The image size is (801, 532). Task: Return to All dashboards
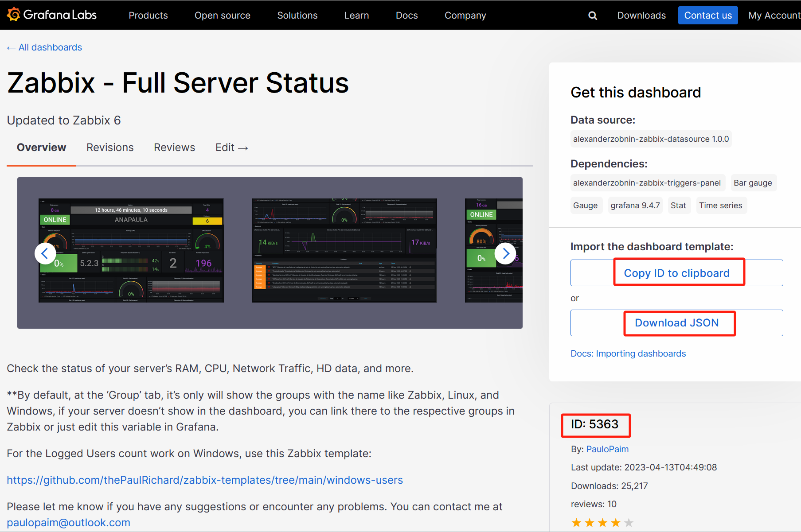pos(44,47)
